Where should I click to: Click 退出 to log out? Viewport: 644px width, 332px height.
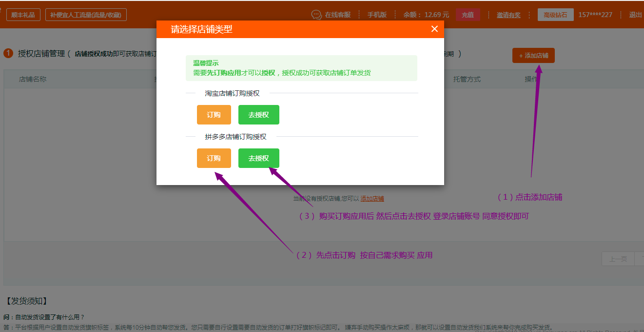pos(636,15)
